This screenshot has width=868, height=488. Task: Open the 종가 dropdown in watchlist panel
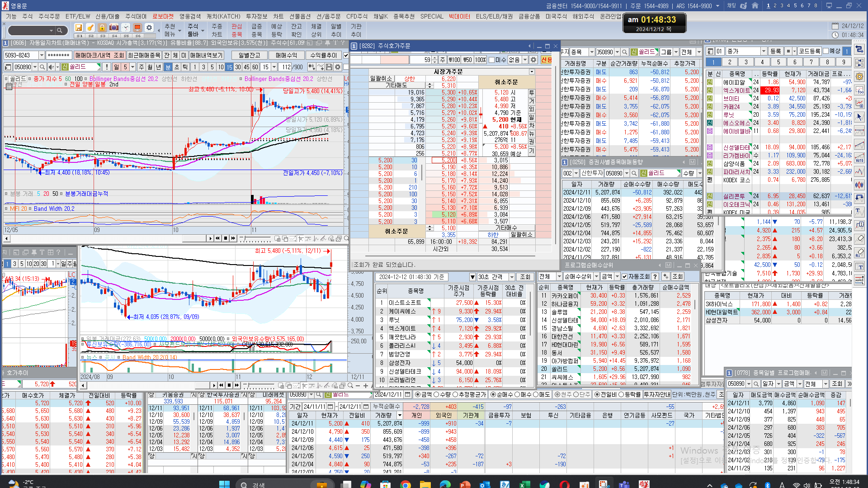[x=764, y=51]
